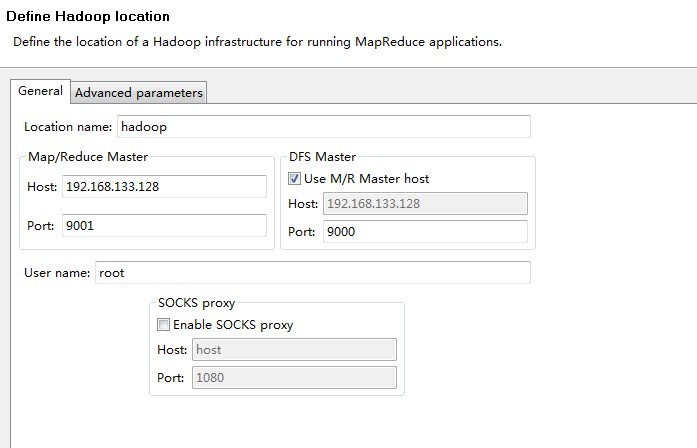Click the disabled DFS Master Host field
The height and width of the screenshot is (448, 697).
click(425, 204)
